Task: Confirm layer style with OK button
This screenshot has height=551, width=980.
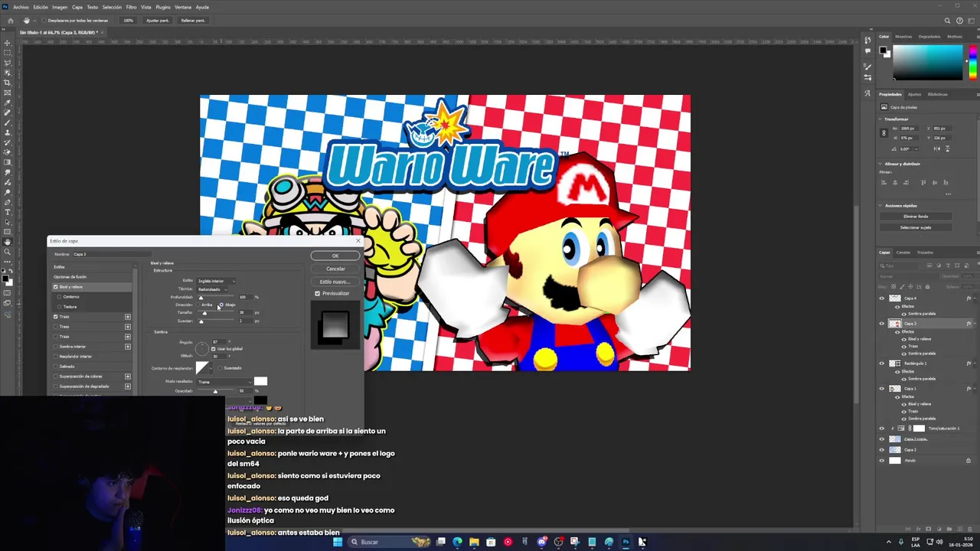Action: (335, 256)
